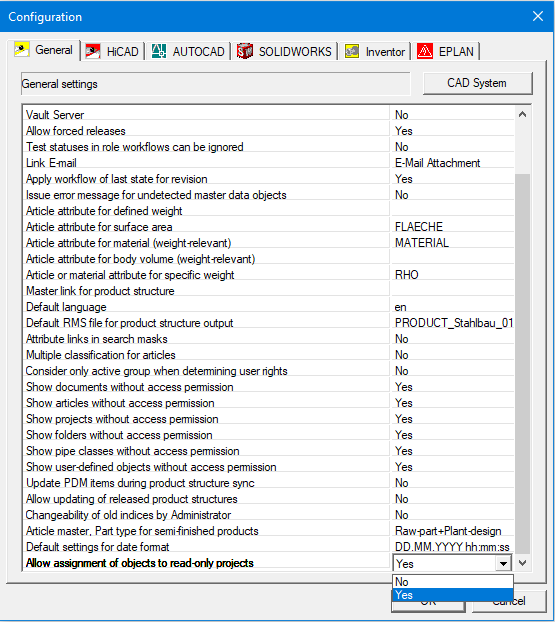Select Show pipe classes without access permission

coord(206,451)
